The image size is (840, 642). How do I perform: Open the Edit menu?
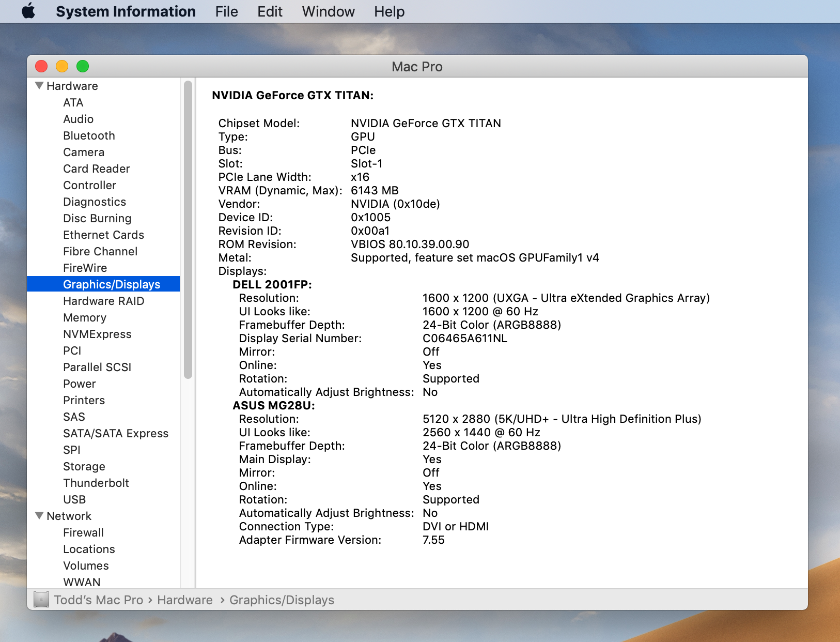270,11
